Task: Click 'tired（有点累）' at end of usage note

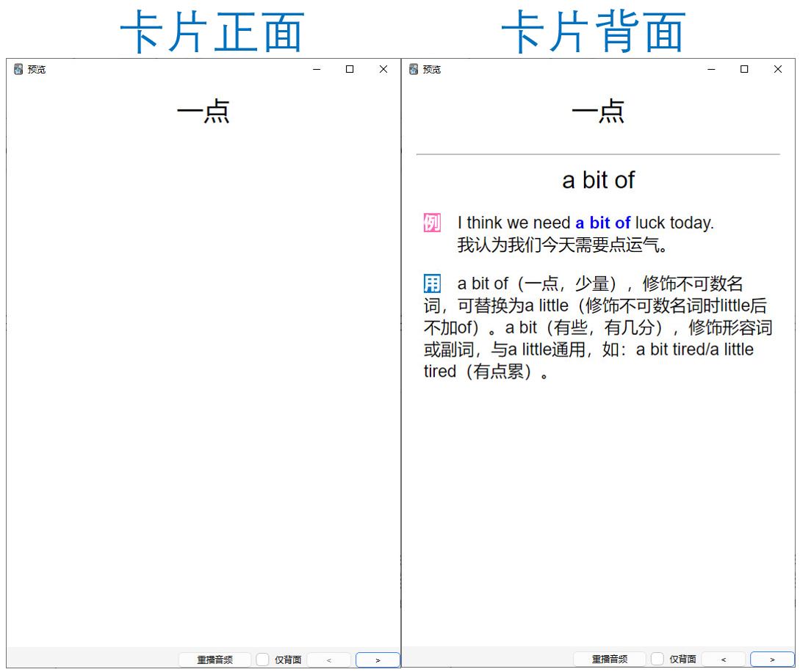Action: [486, 372]
